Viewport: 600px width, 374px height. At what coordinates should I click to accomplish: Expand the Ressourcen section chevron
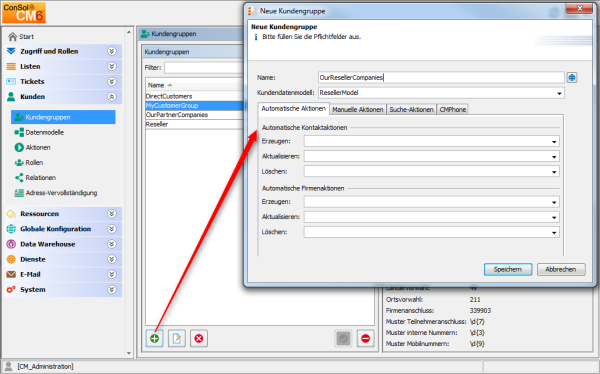pyautogui.click(x=112, y=214)
